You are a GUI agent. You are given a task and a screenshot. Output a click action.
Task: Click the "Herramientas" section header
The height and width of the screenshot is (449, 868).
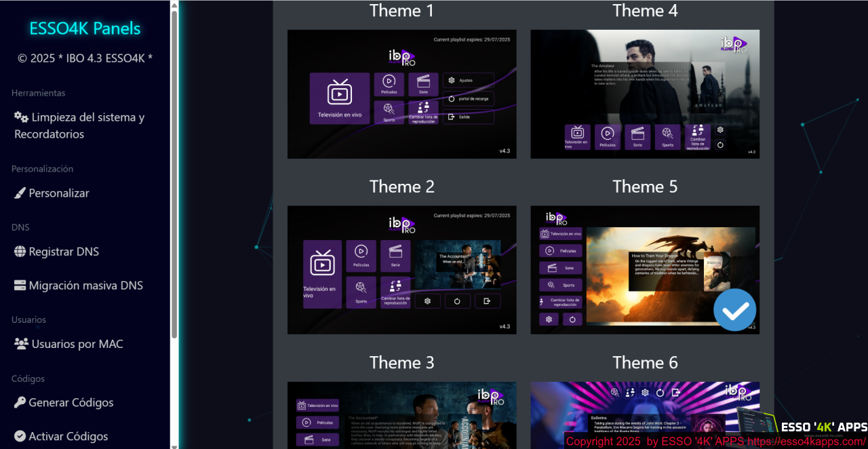tap(39, 93)
